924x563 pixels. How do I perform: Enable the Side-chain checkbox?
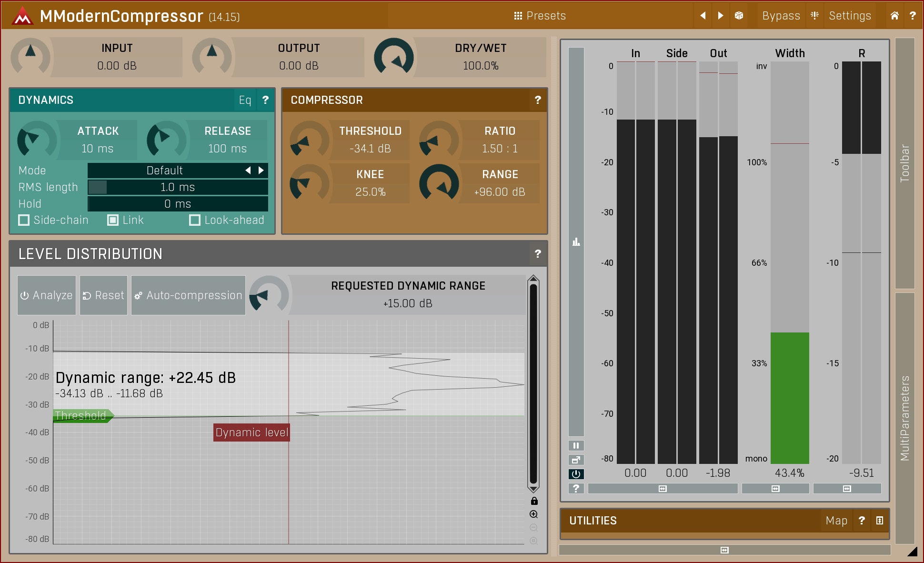tap(24, 220)
